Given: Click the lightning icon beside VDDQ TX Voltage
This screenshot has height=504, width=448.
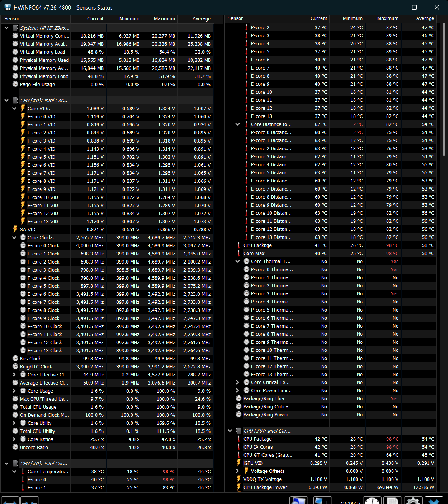Looking at the screenshot, I should click(x=239, y=479).
